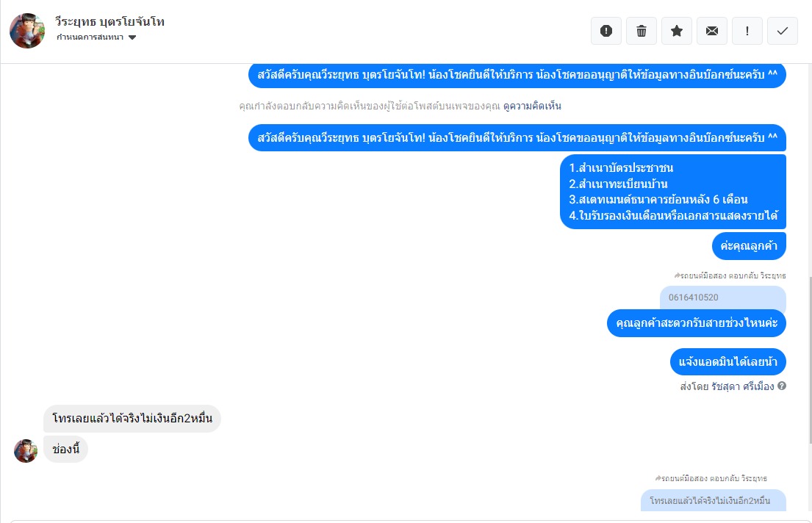Image resolution: width=812 pixels, height=523 pixels.
Task: Click the message listing required documents
Action: 672,192
